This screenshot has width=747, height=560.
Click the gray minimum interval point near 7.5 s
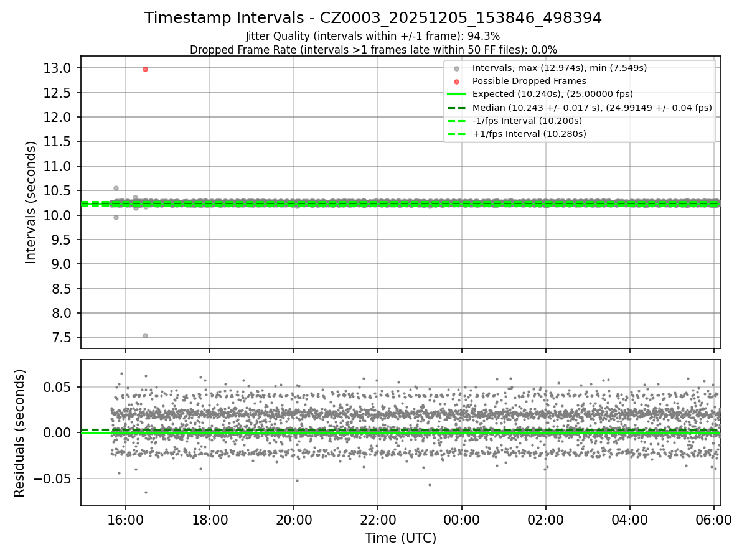pyautogui.click(x=145, y=335)
